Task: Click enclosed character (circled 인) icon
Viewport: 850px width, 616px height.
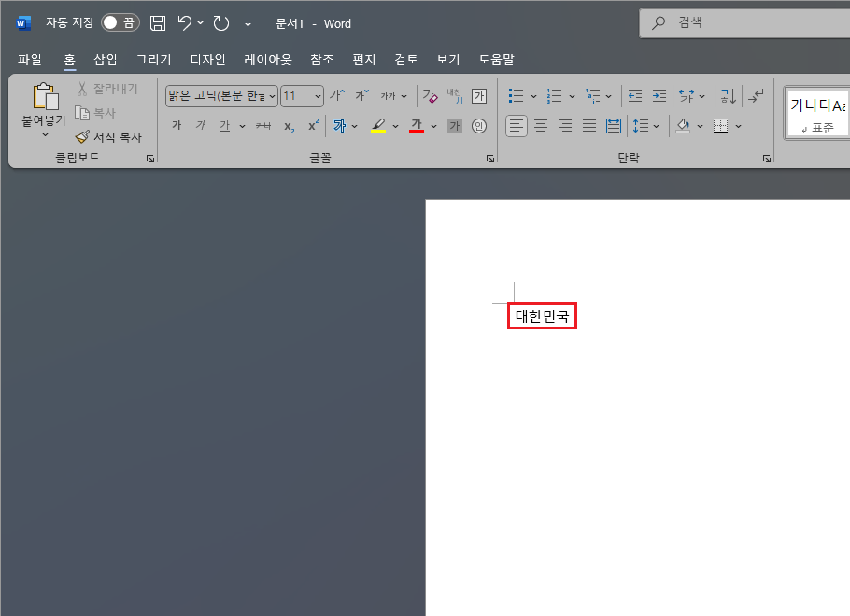Action: (x=479, y=126)
